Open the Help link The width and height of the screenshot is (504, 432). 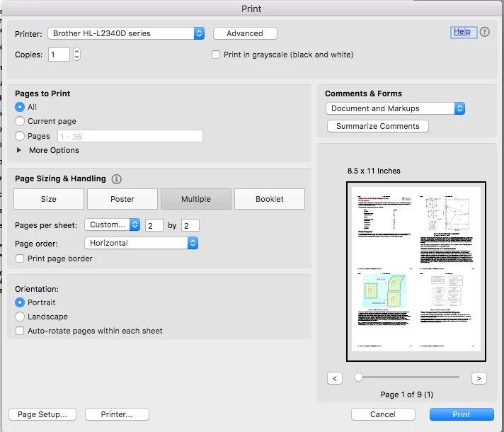[462, 32]
